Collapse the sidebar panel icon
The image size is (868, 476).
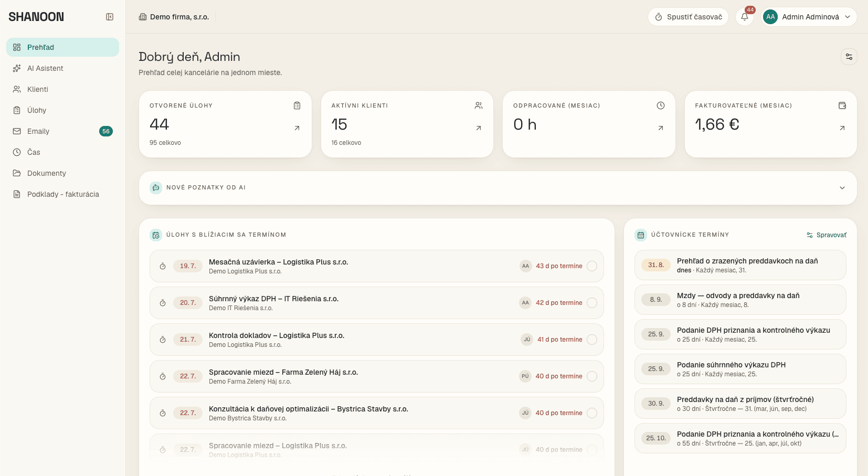tap(110, 17)
